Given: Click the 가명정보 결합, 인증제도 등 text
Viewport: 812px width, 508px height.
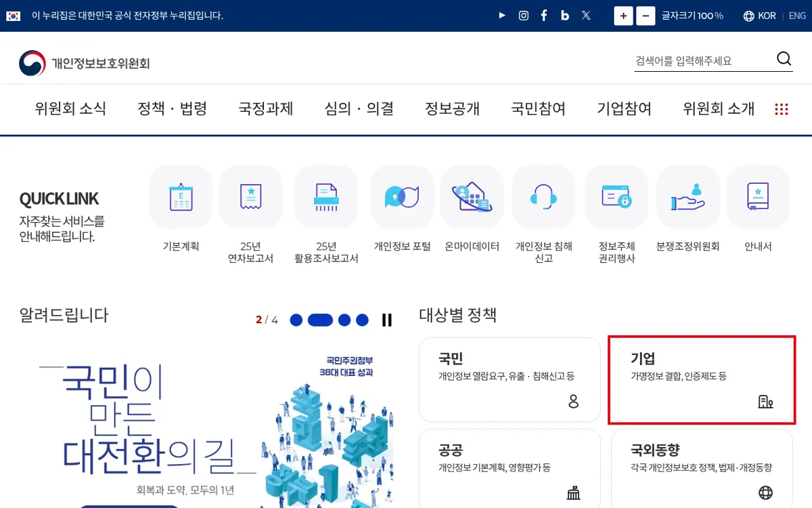Looking at the screenshot, I should (679, 376).
